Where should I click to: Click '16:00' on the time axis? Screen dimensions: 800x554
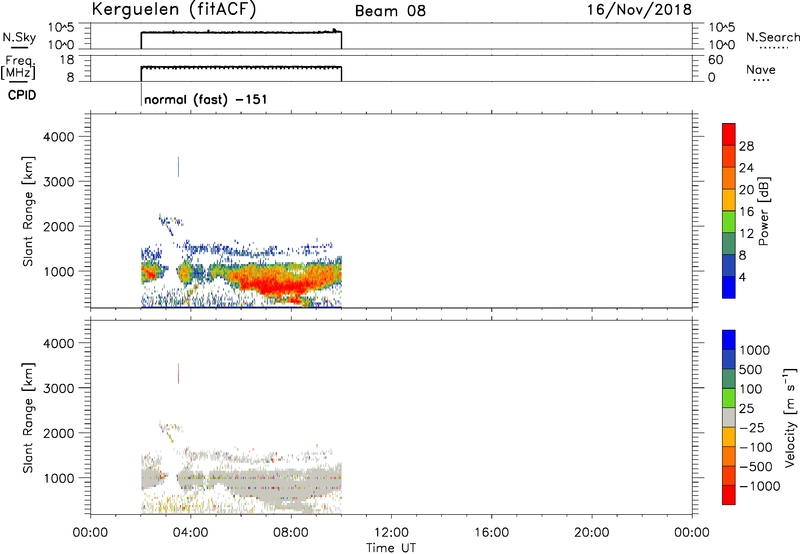click(x=491, y=533)
